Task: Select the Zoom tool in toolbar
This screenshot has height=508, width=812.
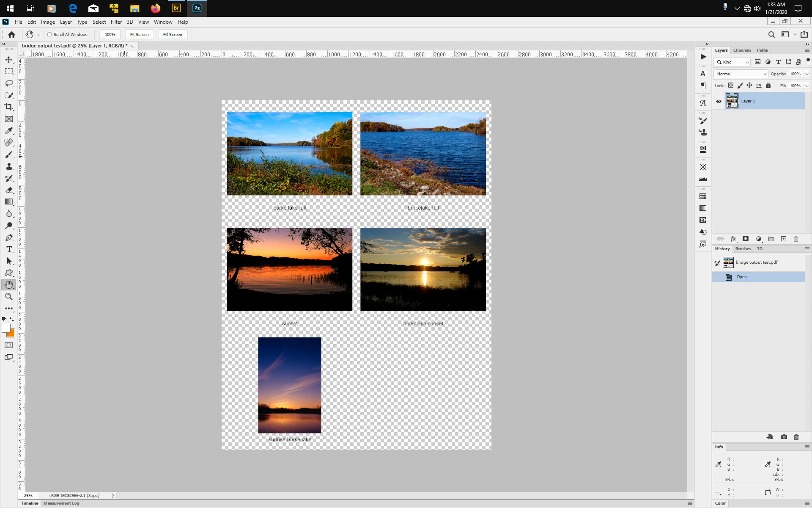Action: tap(9, 297)
